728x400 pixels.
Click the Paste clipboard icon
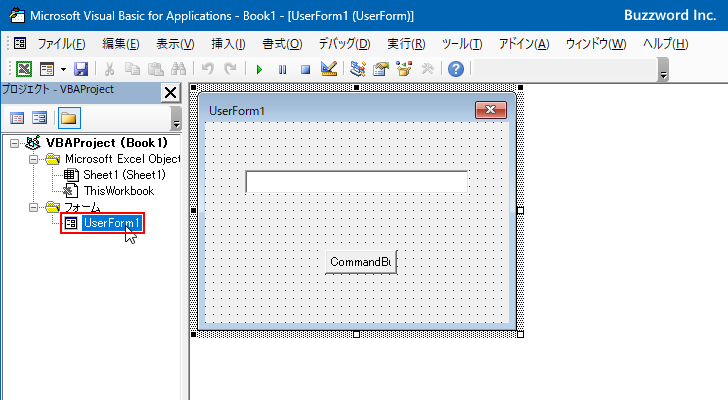tap(156, 69)
